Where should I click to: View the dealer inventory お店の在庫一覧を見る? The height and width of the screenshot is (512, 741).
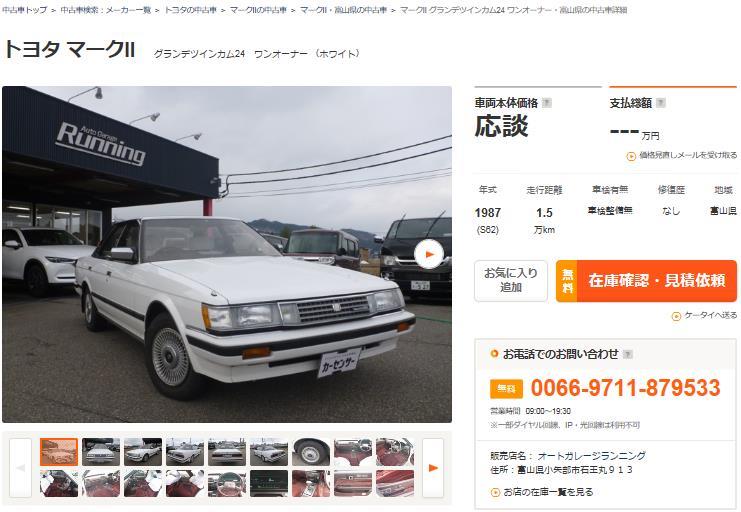click(548, 492)
